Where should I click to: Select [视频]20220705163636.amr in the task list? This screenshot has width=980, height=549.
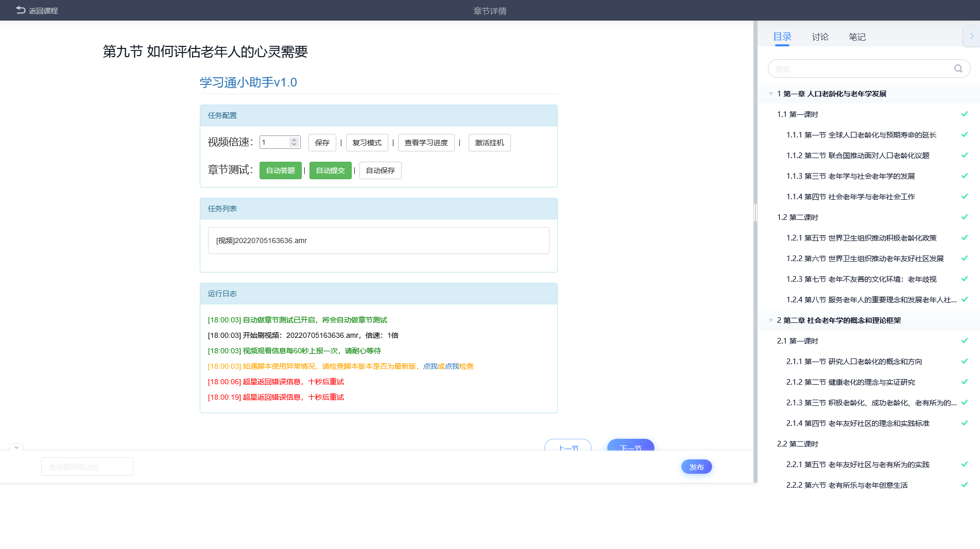coord(379,241)
